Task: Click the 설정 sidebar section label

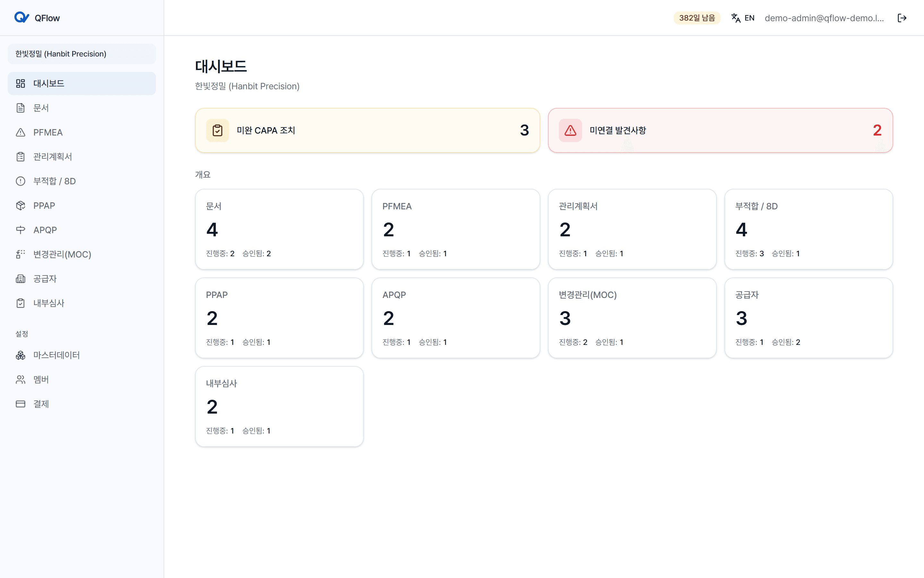Action: pyautogui.click(x=22, y=334)
